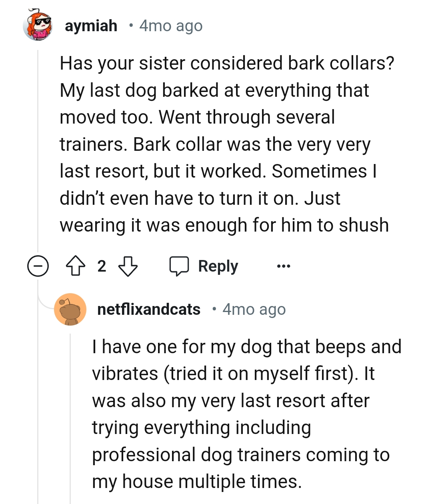Click the vote count number 2

coord(102,266)
